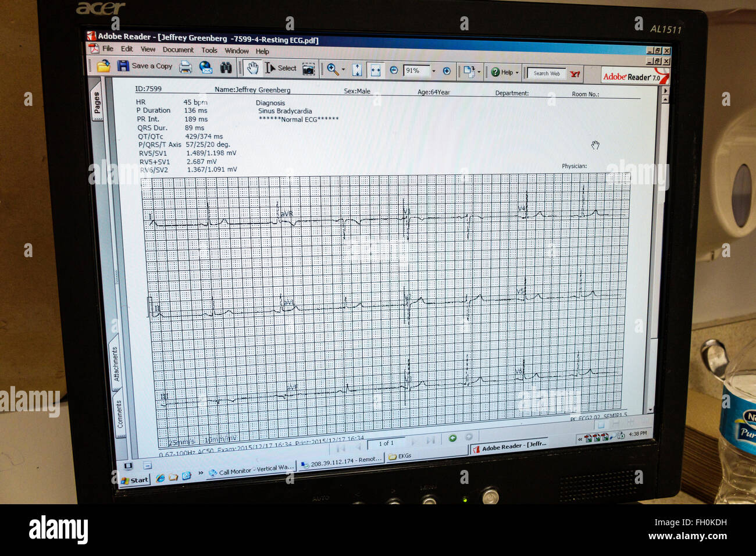
Task: Click the vertical scrollbar down arrow
Action: tap(650, 410)
